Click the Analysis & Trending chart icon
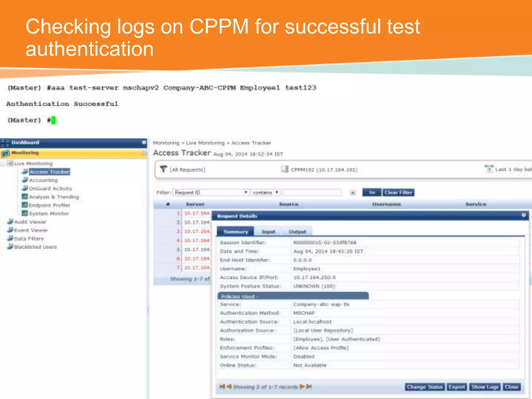Image resolution: width=532 pixels, height=399 pixels. coord(25,196)
